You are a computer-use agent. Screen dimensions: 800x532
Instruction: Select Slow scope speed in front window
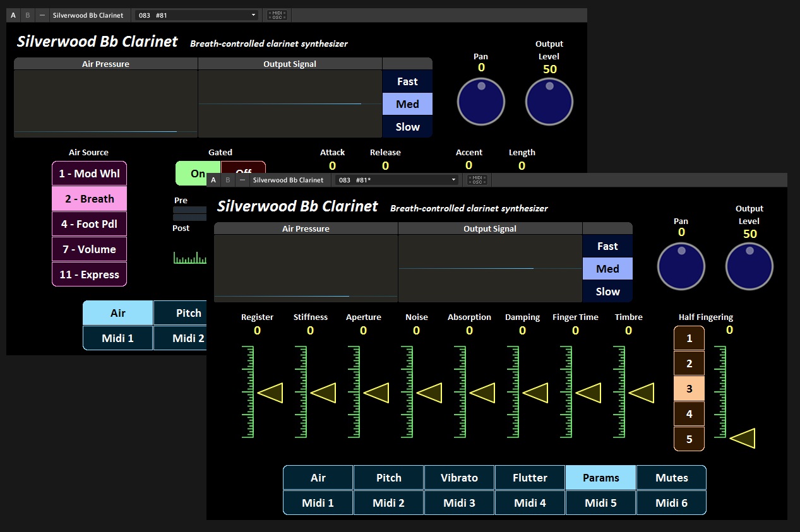tap(607, 292)
